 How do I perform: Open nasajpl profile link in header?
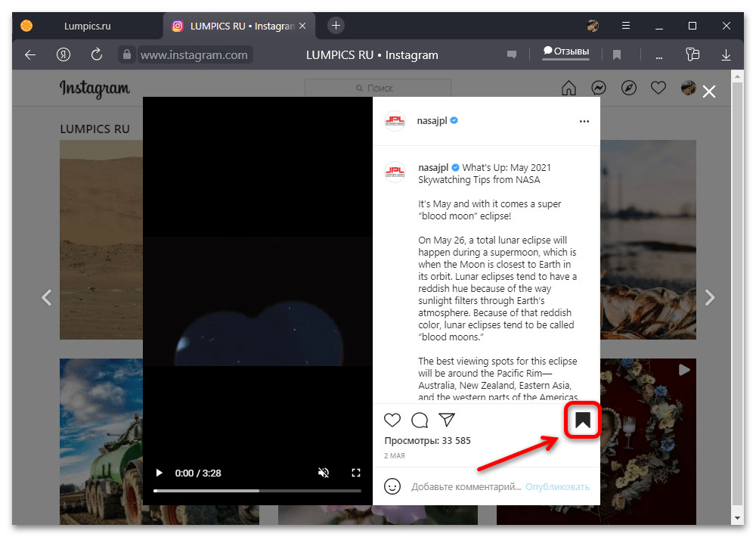tap(432, 121)
